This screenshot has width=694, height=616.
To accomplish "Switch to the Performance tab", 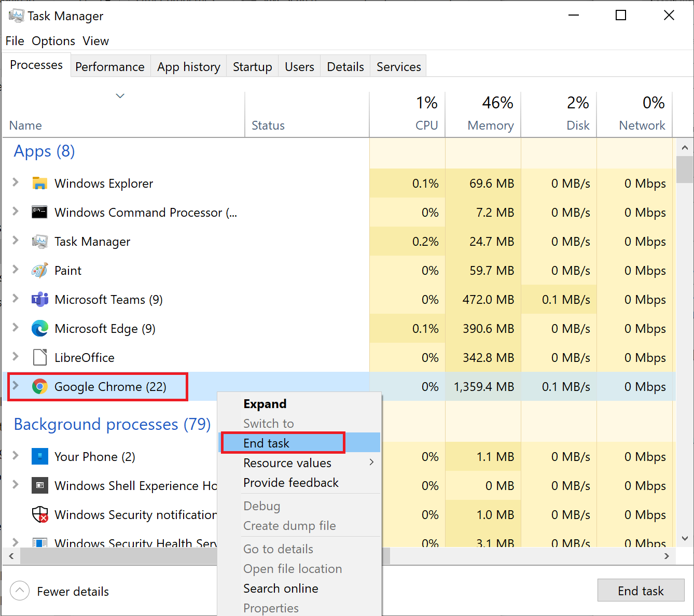I will pyautogui.click(x=109, y=66).
